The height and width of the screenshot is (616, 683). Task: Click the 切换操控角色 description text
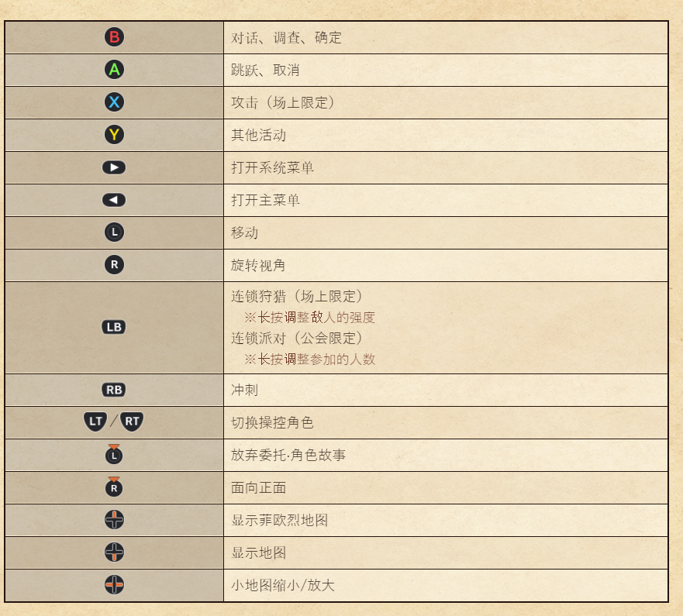pyautogui.click(x=272, y=422)
